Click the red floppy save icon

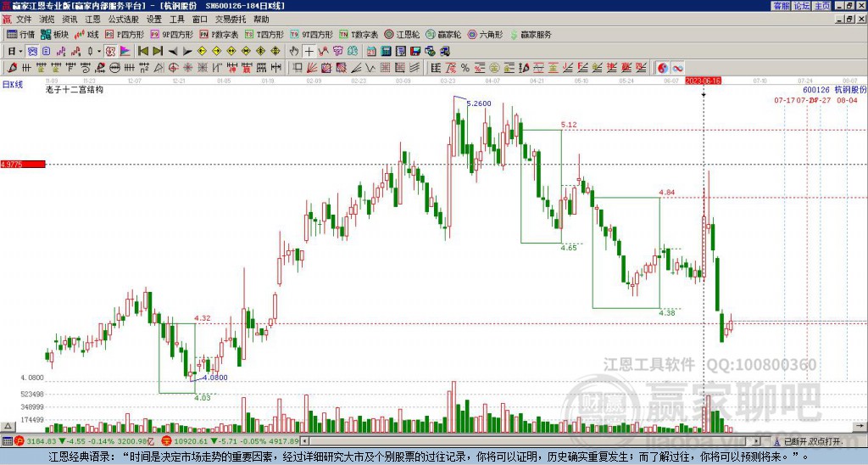point(415,52)
